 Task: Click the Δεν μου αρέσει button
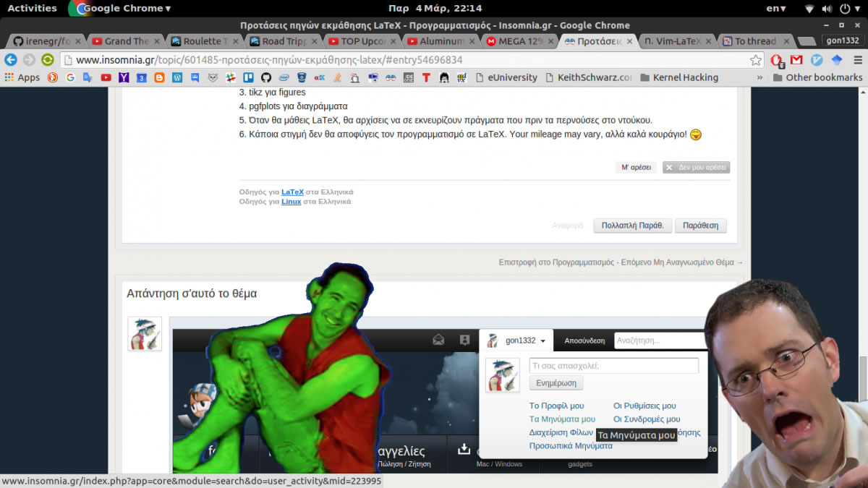point(696,167)
